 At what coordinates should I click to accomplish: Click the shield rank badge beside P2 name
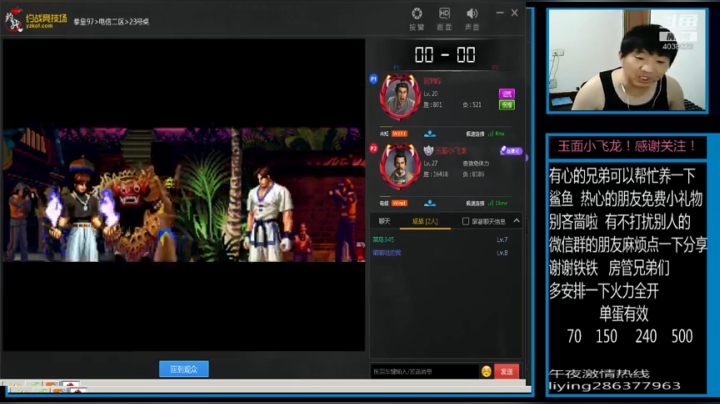pyautogui.click(x=428, y=150)
